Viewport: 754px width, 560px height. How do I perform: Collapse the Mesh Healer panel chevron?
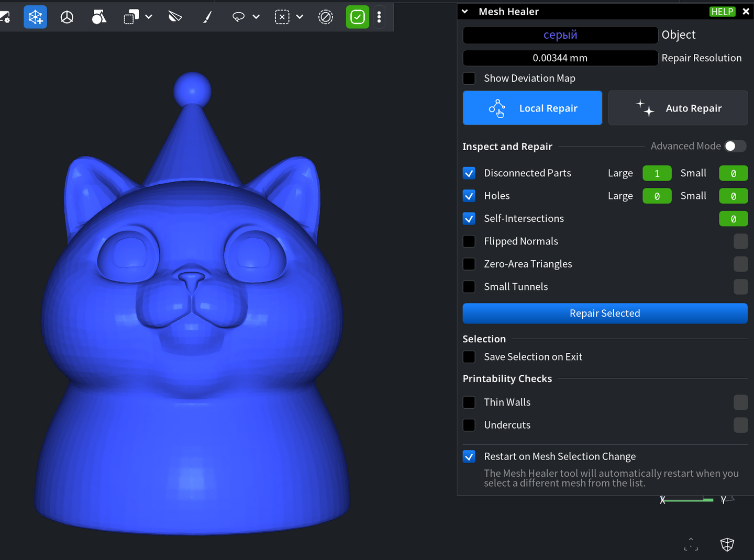465,12
